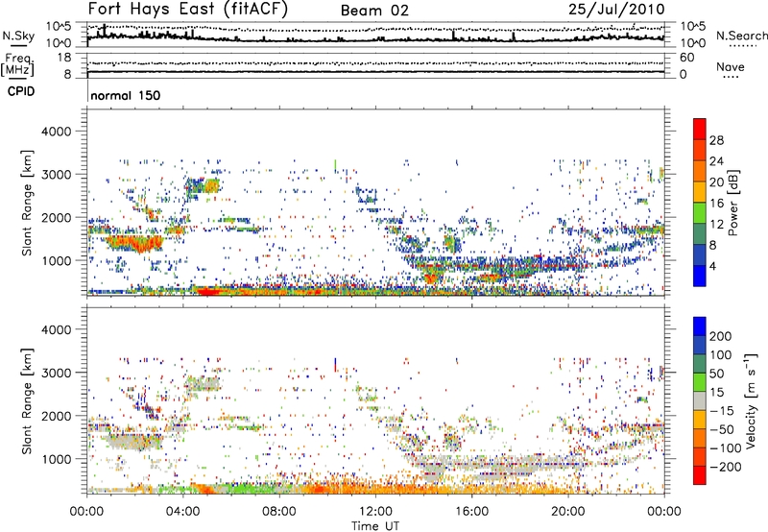The image size is (768, 532).
Task: Click the '28' power scale value
Action: 716,140
